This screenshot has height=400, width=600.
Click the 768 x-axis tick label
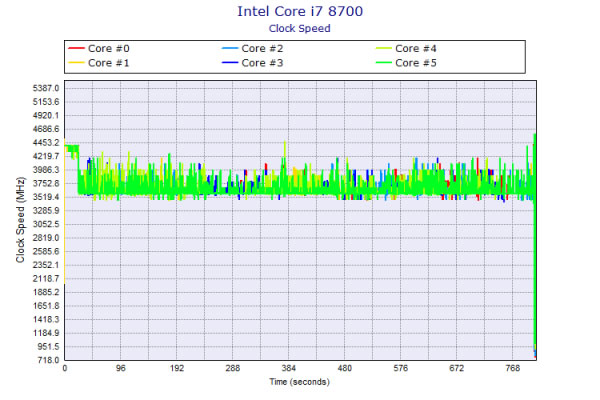pos(513,368)
